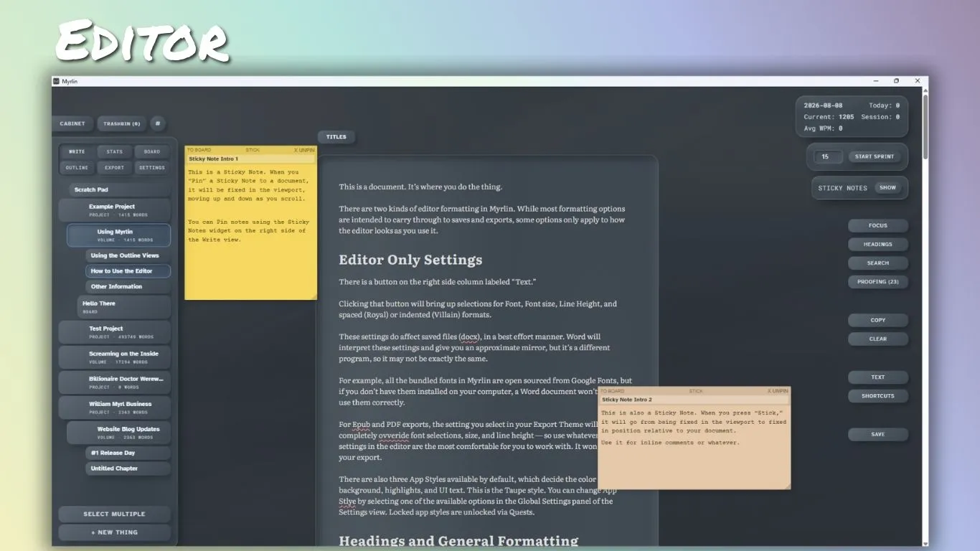Open the Search panel
The width and height of the screenshot is (980, 551).
878,263
